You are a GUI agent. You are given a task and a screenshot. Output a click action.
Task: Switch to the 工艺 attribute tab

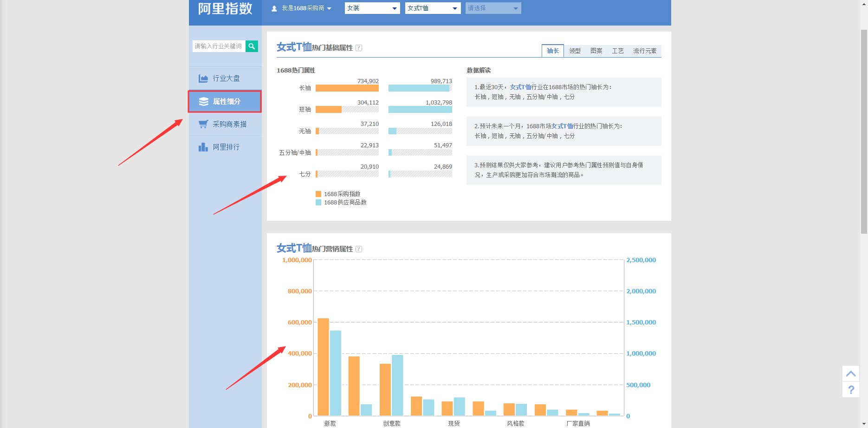pyautogui.click(x=618, y=51)
